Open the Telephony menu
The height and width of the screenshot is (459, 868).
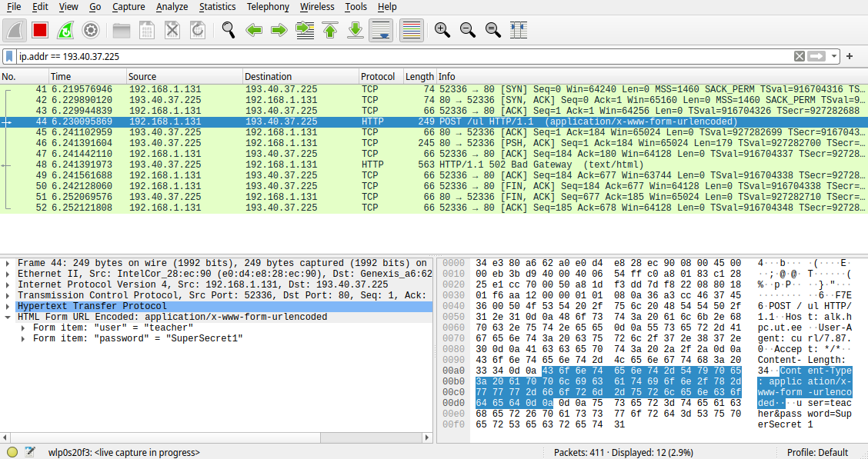pyautogui.click(x=268, y=7)
